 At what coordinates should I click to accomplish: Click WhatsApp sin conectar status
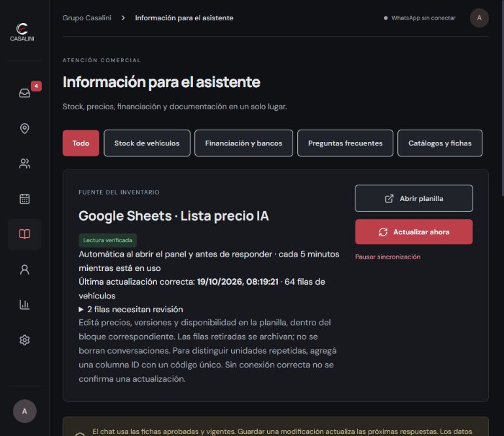420,18
